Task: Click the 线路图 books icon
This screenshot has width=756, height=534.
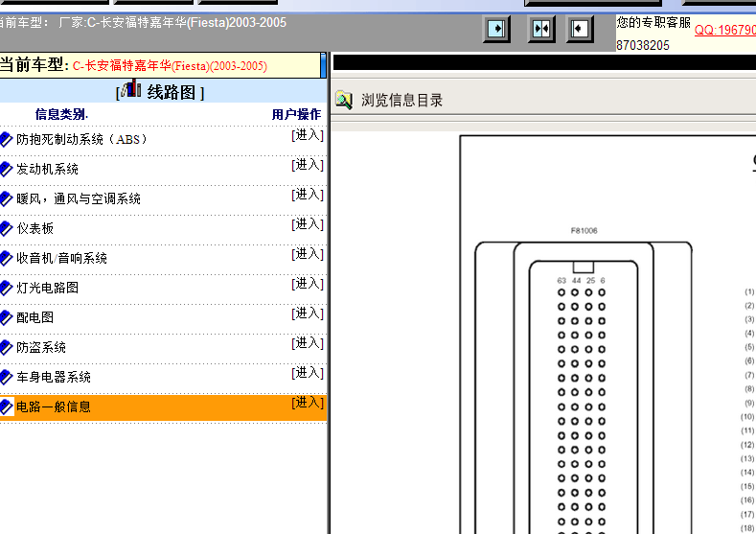Action: tap(131, 90)
